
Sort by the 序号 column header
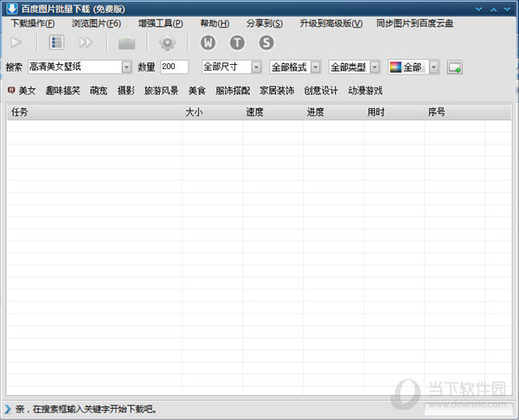[x=454, y=112]
